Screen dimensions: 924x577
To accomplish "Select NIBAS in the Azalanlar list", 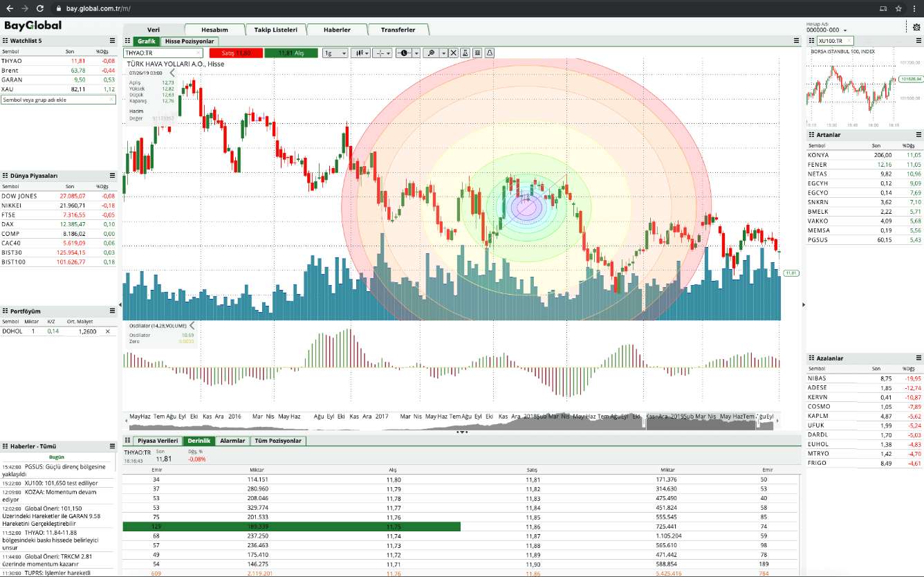I will click(865, 378).
